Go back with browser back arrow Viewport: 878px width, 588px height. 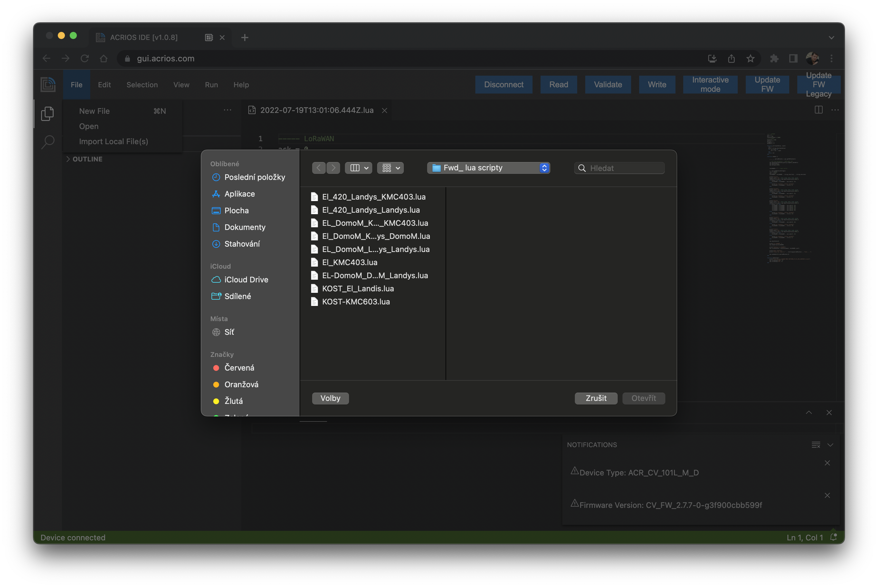[46, 58]
